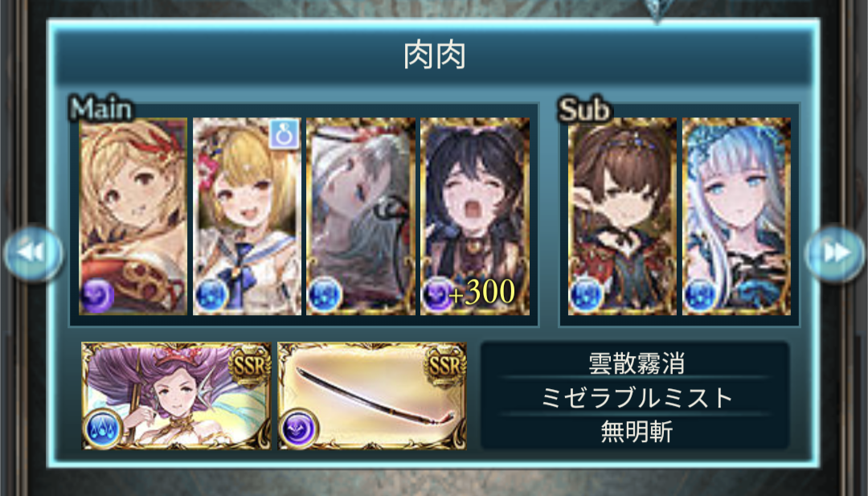Select the brown-haired sub character card
The height and width of the screenshot is (496, 868).
(622, 216)
